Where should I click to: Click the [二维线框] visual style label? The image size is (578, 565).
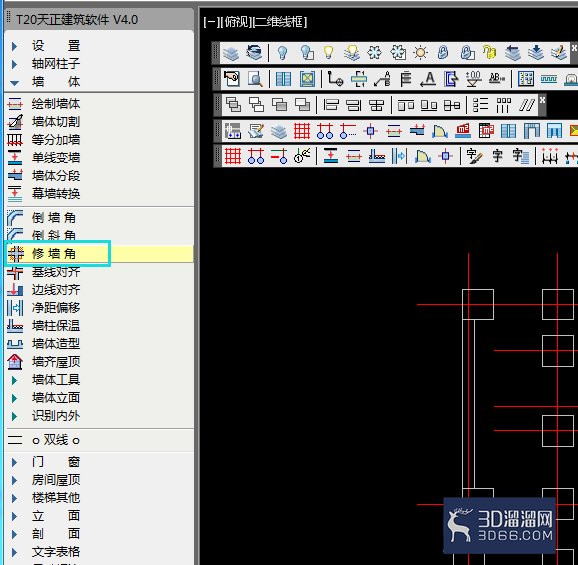coord(280,22)
